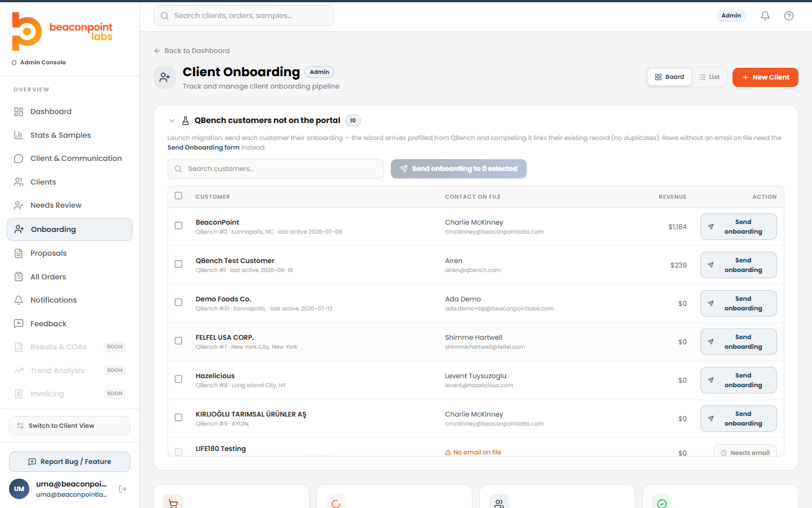Click Switch to Client View button
This screenshot has height=508, width=812.
70,426
